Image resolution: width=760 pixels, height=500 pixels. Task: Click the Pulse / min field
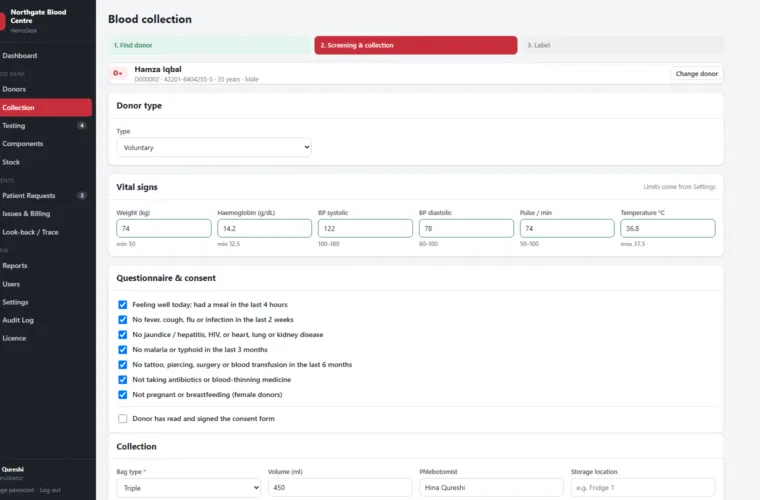coord(567,228)
